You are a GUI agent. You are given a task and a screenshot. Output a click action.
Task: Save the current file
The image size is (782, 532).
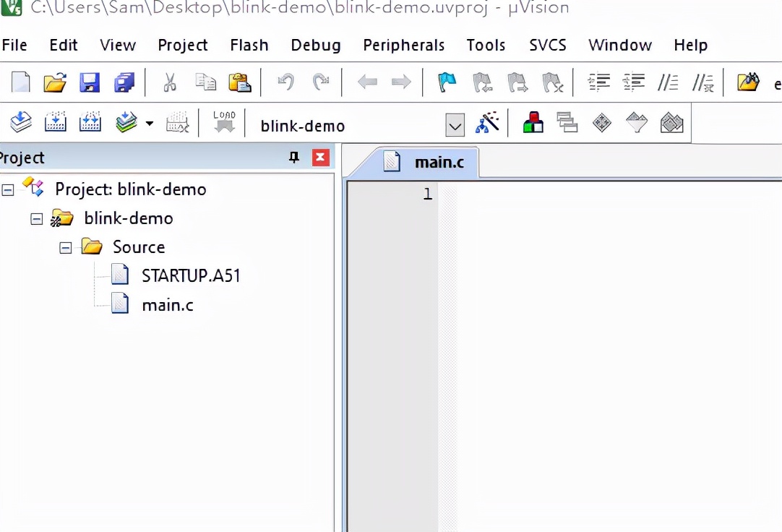coord(90,82)
